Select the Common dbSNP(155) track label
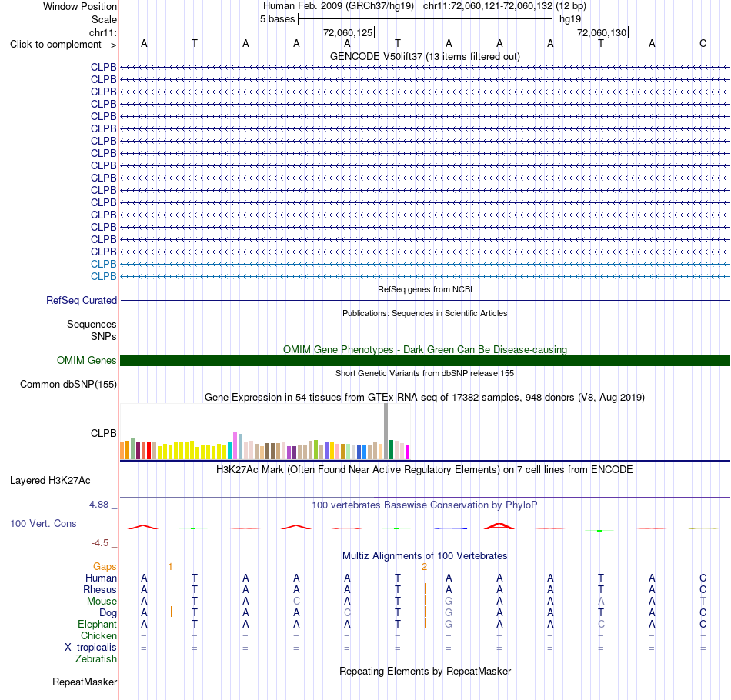Image resolution: width=731 pixels, height=700 pixels. tap(68, 384)
